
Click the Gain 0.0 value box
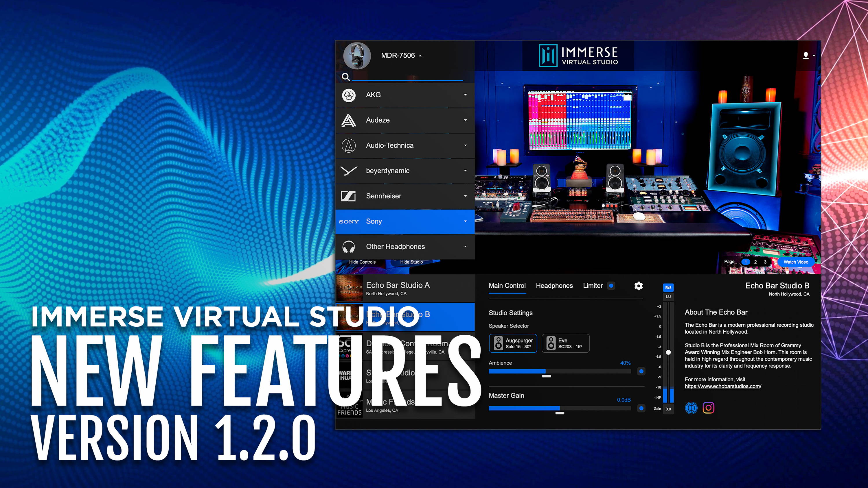click(x=668, y=409)
